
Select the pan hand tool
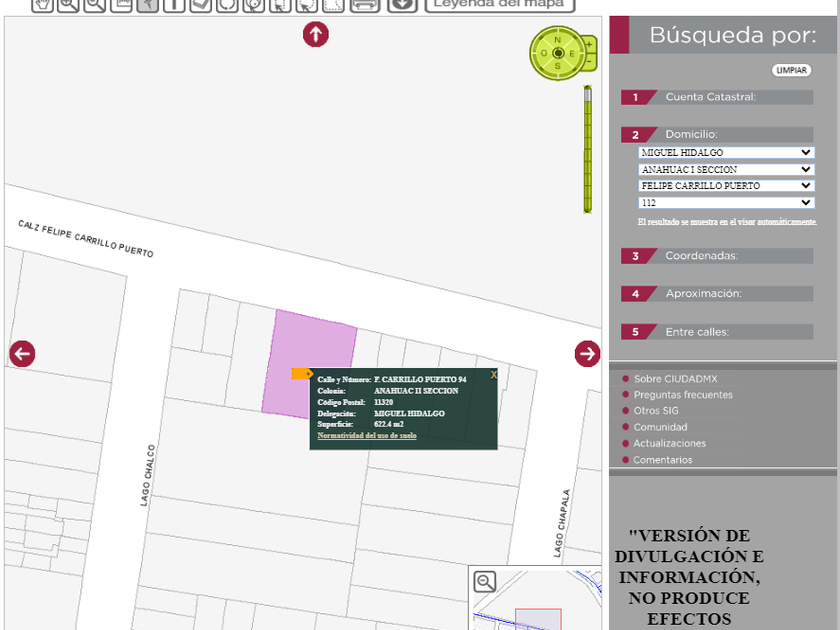42,5
